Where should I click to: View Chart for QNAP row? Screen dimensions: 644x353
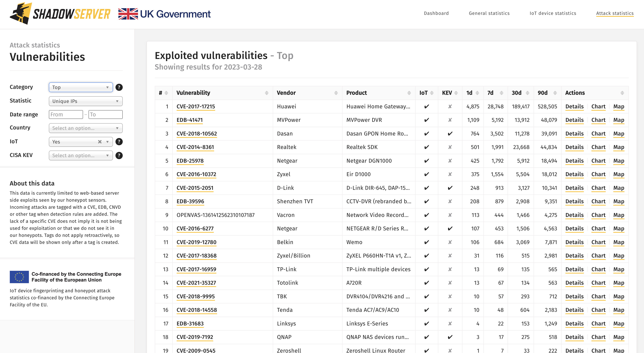point(598,337)
